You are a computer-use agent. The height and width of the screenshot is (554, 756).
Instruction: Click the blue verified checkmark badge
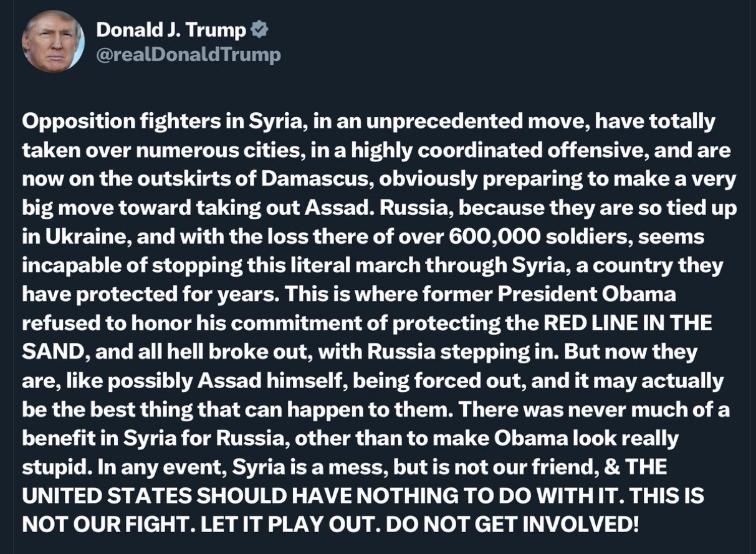[x=259, y=29]
